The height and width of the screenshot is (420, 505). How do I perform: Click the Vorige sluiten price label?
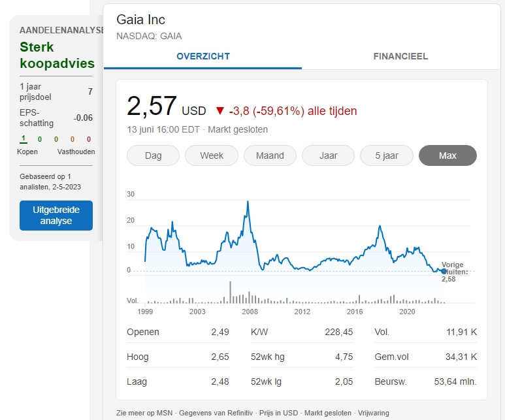pos(453,272)
